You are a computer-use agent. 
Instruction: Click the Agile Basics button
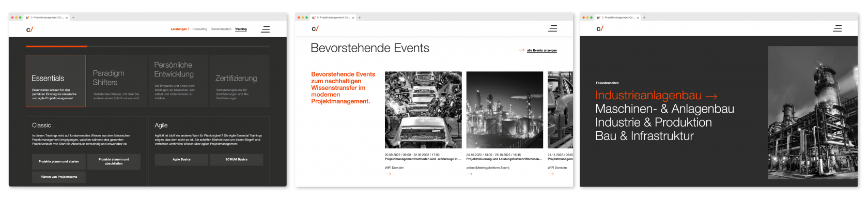tap(181, 160)
